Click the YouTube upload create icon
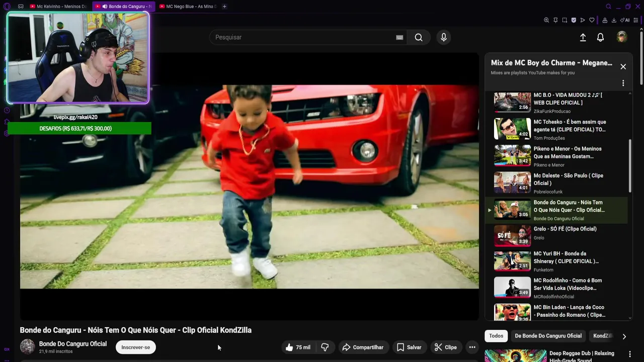 click(583, 37)
